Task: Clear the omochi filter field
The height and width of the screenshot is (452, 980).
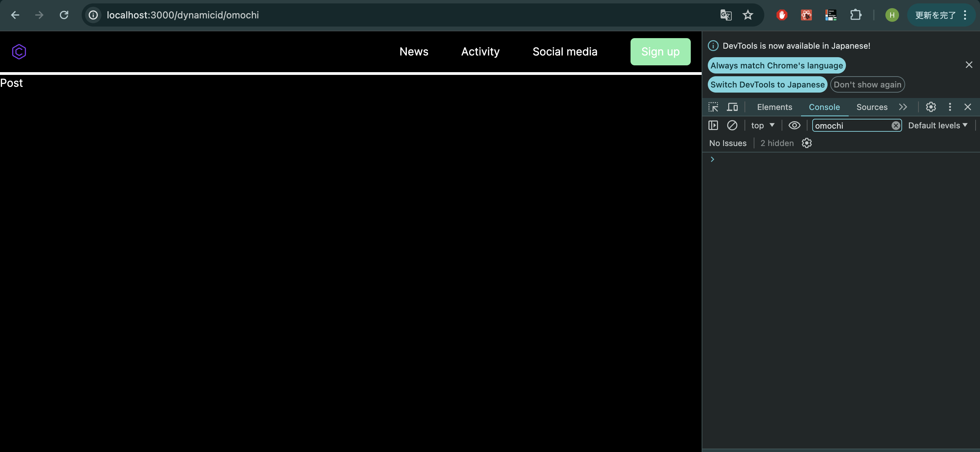Action: pyautogui.click(x=896, y=126)
